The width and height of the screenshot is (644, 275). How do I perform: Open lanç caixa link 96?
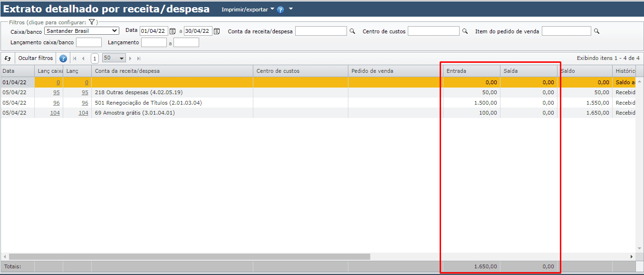pyautogui.click(x=57, y=103)
